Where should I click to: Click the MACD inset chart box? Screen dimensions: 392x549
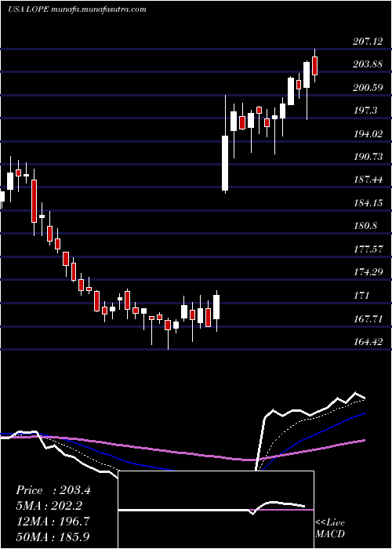tap(216, 510)
